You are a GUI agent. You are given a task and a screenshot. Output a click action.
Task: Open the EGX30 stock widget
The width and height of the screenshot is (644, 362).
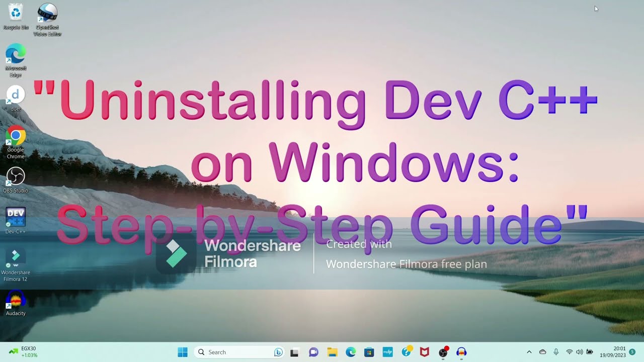[23, 352]
